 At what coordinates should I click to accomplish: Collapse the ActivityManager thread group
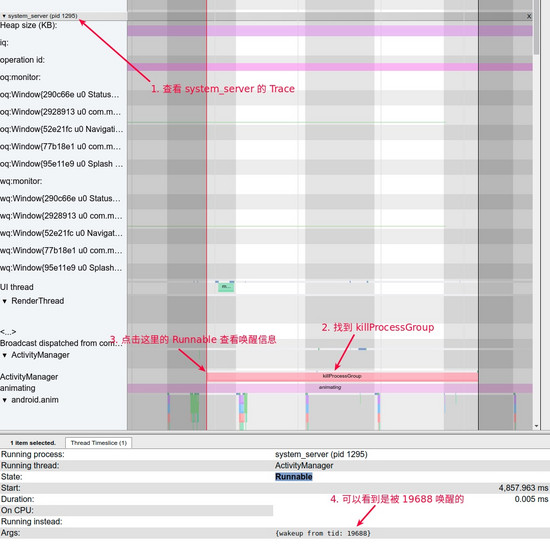coord(5,355)
